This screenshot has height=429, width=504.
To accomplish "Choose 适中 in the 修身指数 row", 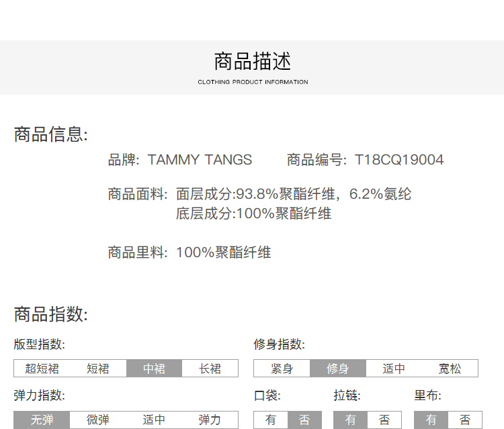I will pyautogui.click(x=394, y=369).
